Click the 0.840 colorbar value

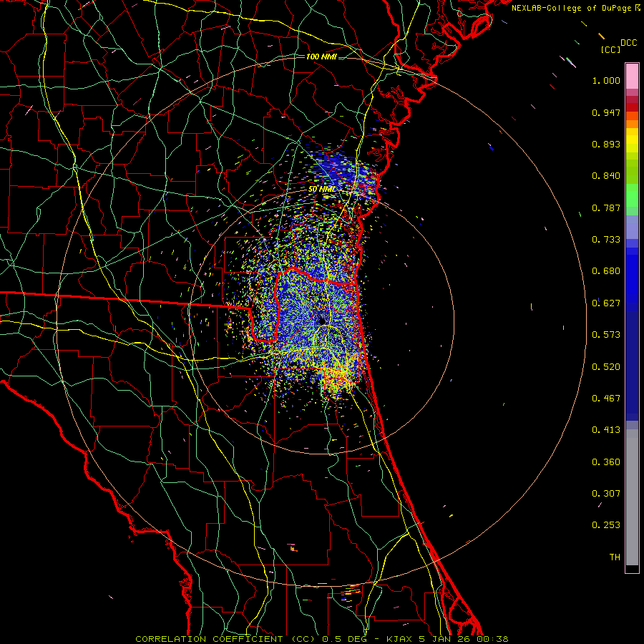(606, 176)
